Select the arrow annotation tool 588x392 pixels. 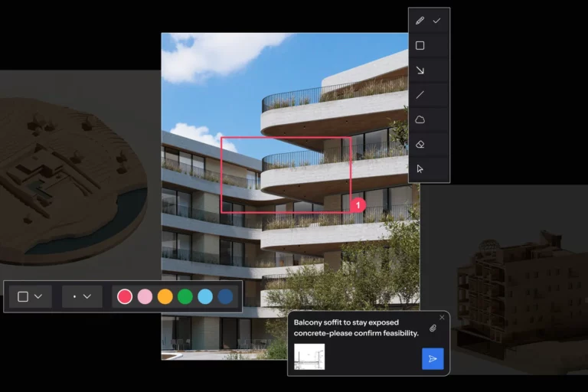420,70
